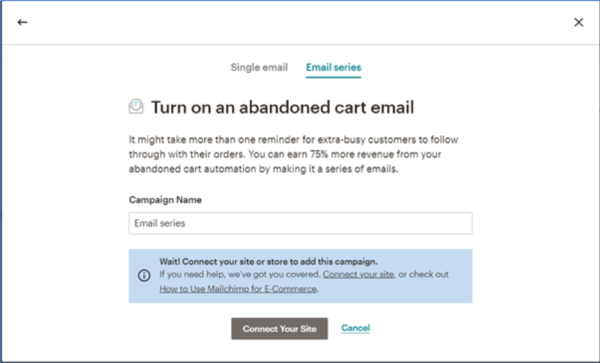The height and width of the screenshot is (363, 600).
Task: Select the Email series tab
Action: point(334,67)
